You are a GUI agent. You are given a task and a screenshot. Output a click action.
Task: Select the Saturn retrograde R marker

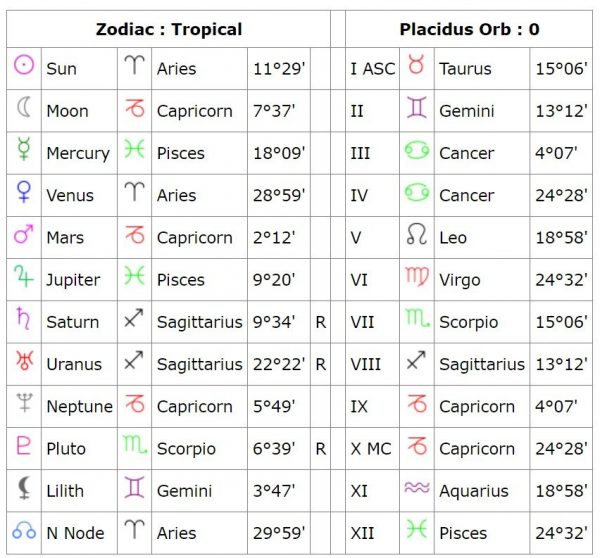coord(321,322)
